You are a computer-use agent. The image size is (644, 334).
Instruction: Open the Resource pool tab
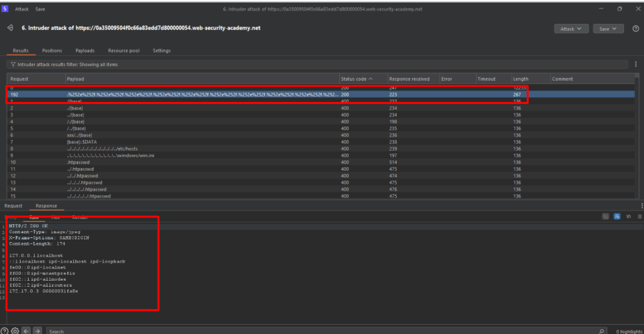[x=123, y=51]
